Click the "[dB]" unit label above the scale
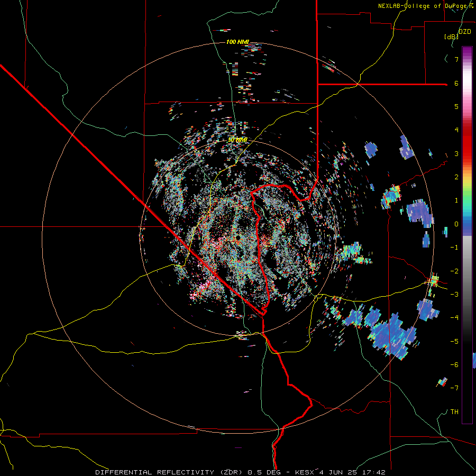 tap(451, 36)
